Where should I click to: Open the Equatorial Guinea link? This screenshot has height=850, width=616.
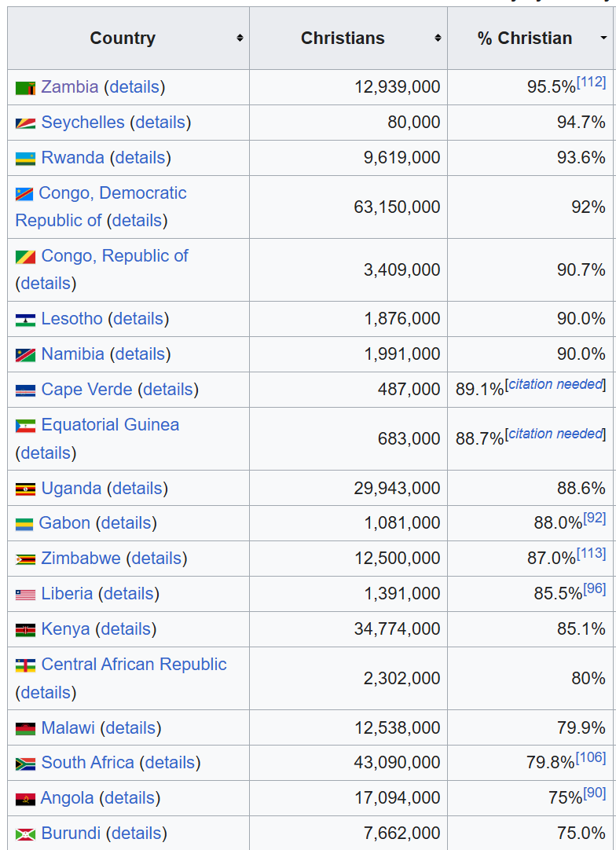coord(110,425)
